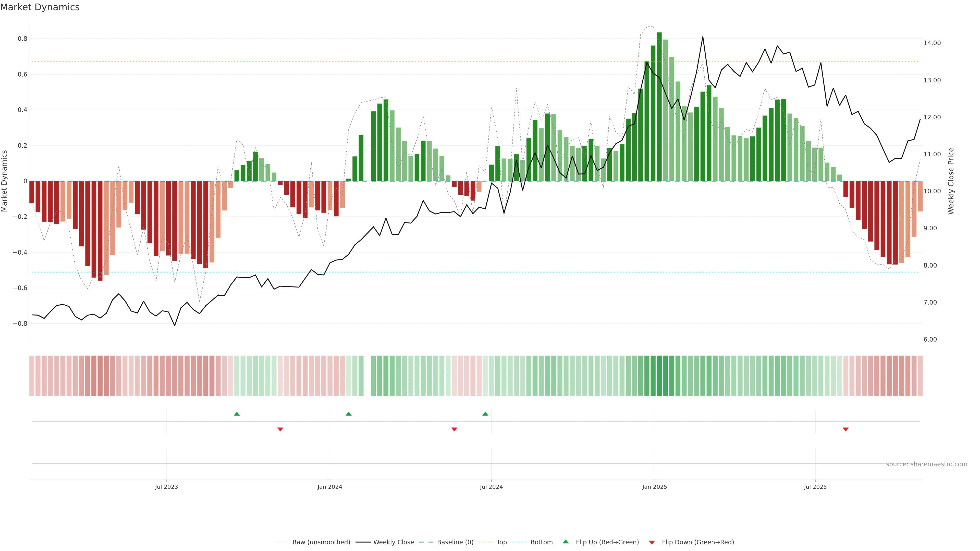
Task: Toggle the Baseline (0) legend entry
Action: click(x=455, y=542)
